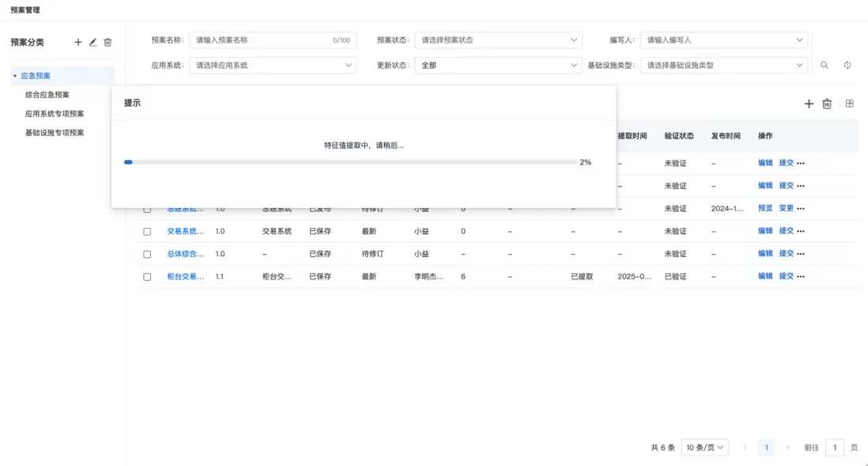
Task: Click the 发布时间 column header
Action: [x=726, y=136]
